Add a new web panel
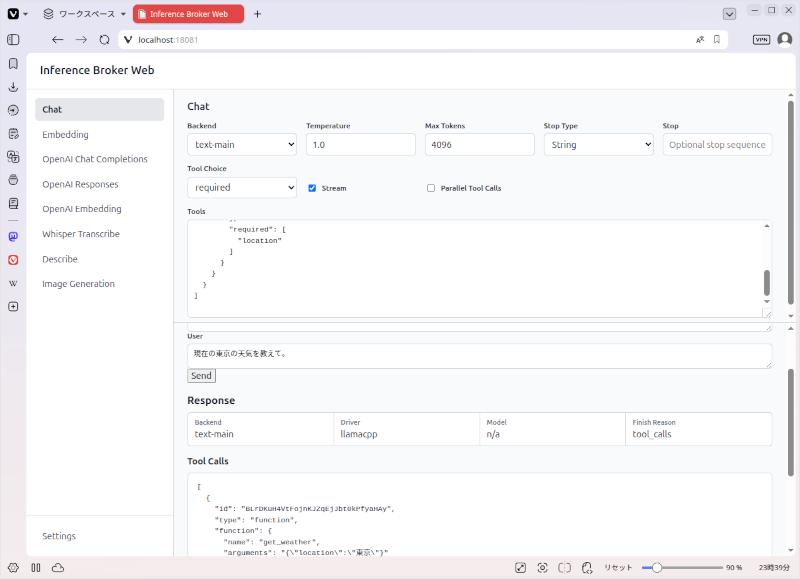This screenshot has width=800, height=579. [13, 307]
